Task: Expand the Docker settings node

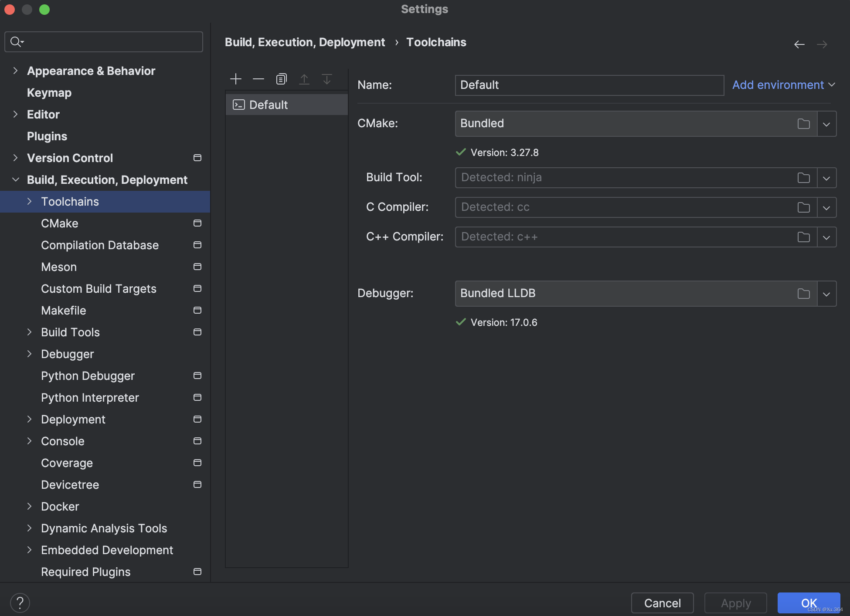Action: (x=30, y=506)
